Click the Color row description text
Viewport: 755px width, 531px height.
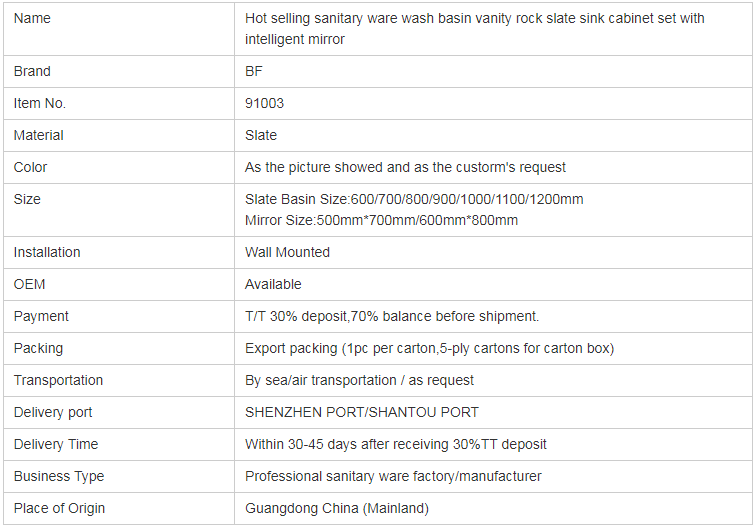click(x=405, y=168)
